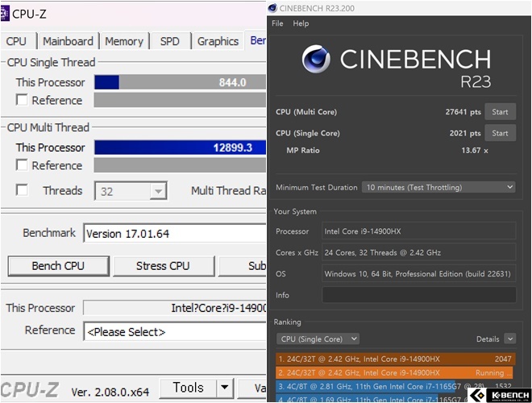Tick the Threads checkbox
This screenshot has height=403, width=532.
pyautogui.click(x=22, y=191)
